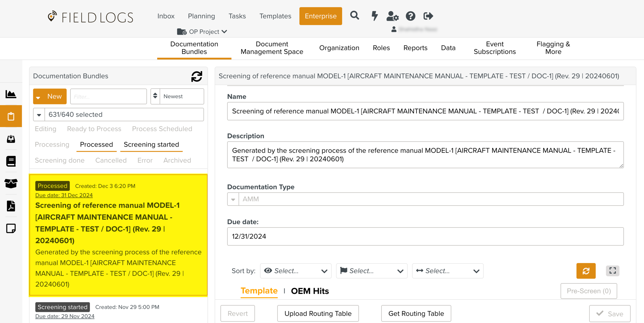
Task: Click the Due date input field
Action: click(425, 236)
